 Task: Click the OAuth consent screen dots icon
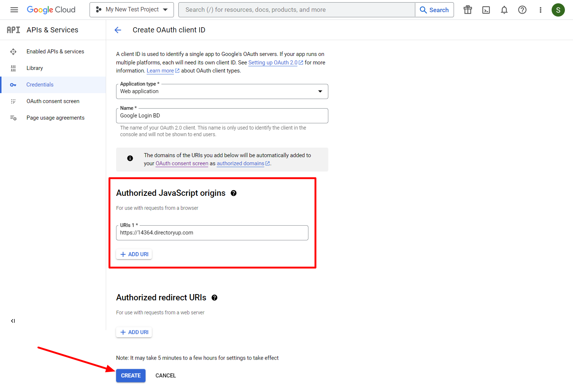pyautogui.click(x=13, y=101)
